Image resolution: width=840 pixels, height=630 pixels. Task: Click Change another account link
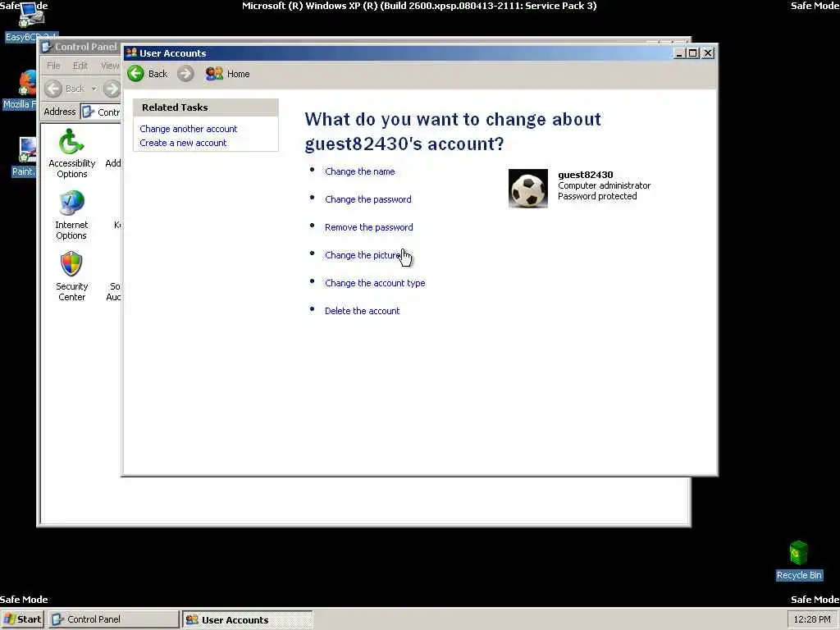pyautogui.click(x=188, y=129)
